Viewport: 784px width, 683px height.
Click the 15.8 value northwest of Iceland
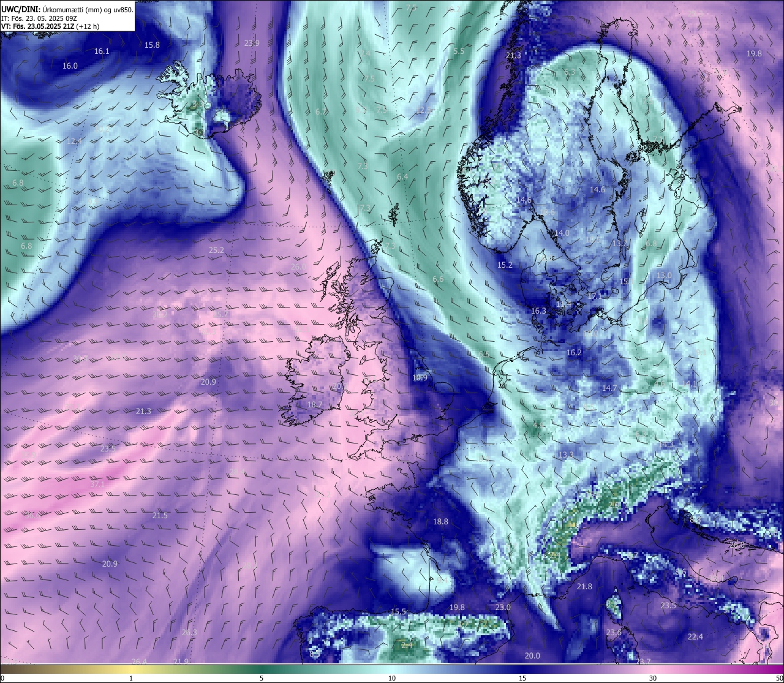point(152,45)
